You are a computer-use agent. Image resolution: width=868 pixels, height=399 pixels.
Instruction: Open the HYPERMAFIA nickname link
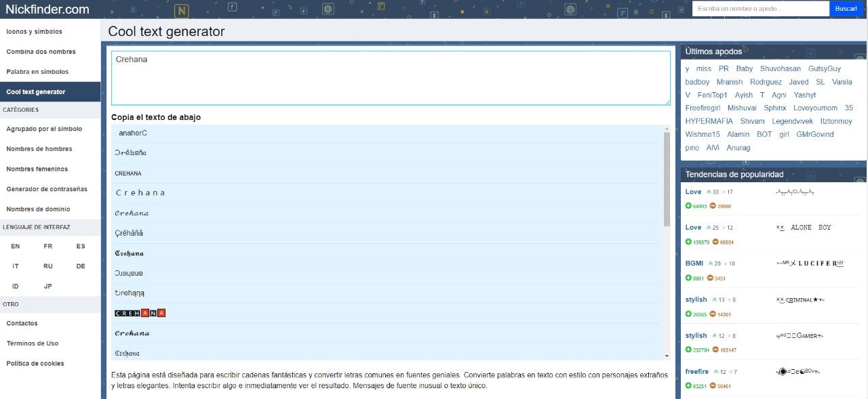709,121
